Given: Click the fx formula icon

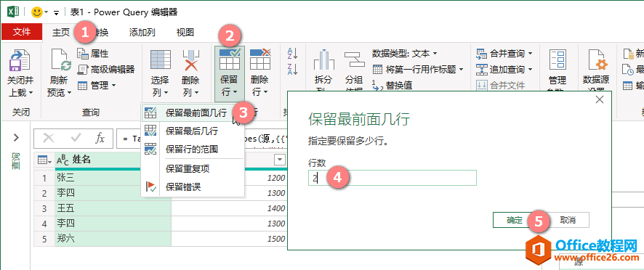Looking at the screenshot, I should (100, 139).
